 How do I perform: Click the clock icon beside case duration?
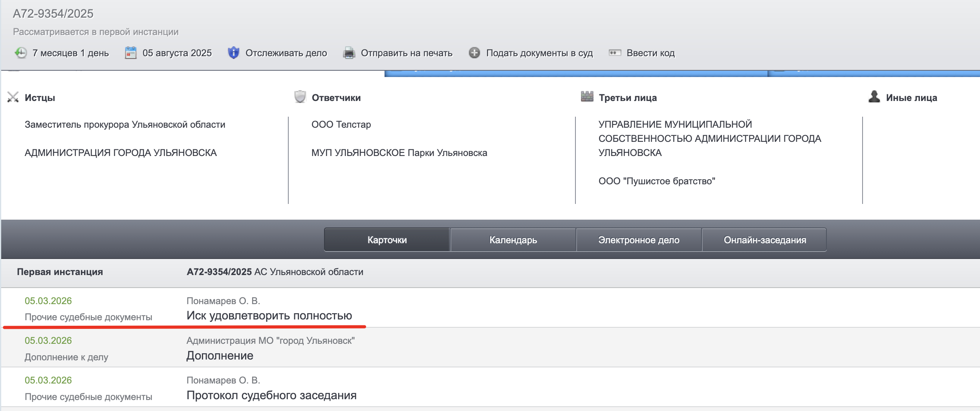click(21, 53)
